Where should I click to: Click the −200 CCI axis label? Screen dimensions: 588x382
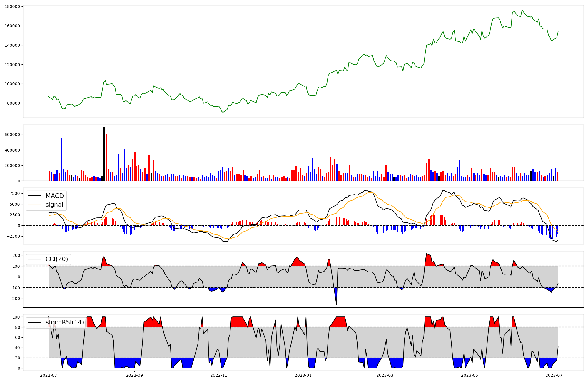14,299
